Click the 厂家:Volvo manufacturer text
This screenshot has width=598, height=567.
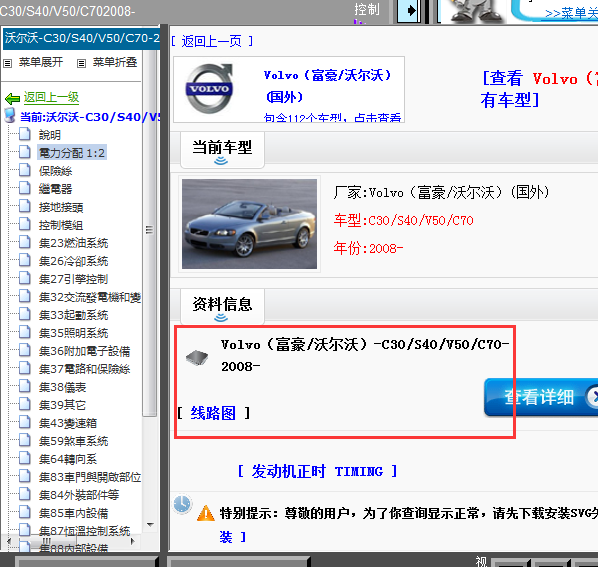441,192
